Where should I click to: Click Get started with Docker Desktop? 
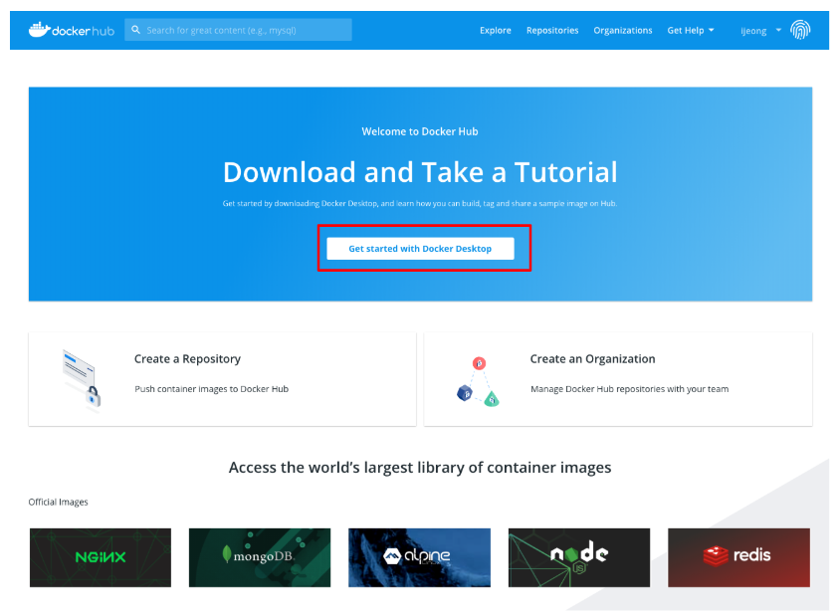(420, 249)
